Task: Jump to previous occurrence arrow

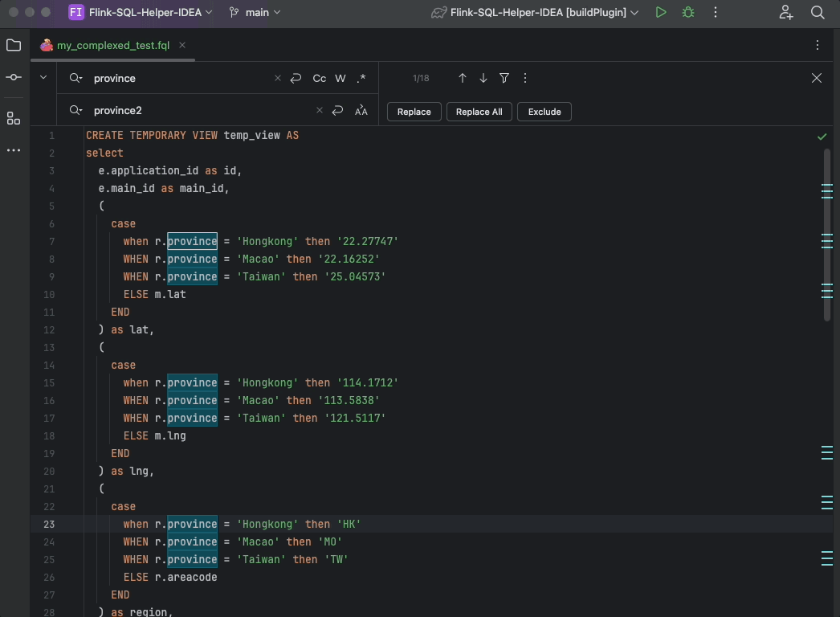Action: click(x=463, y=78)
